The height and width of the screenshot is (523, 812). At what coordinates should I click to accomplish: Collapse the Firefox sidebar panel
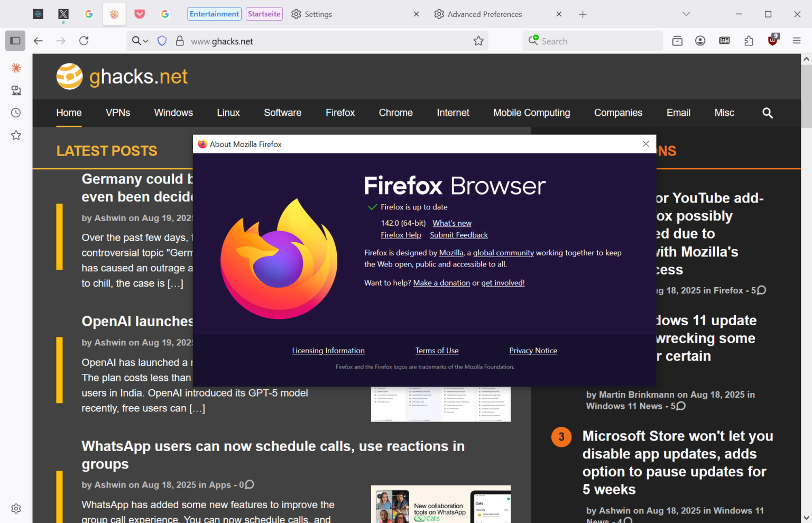click(15, 40)
